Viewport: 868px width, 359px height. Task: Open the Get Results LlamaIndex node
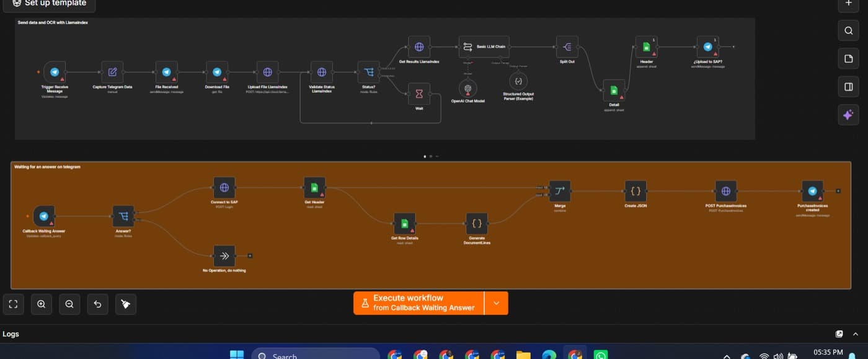(x=419, y=47)
